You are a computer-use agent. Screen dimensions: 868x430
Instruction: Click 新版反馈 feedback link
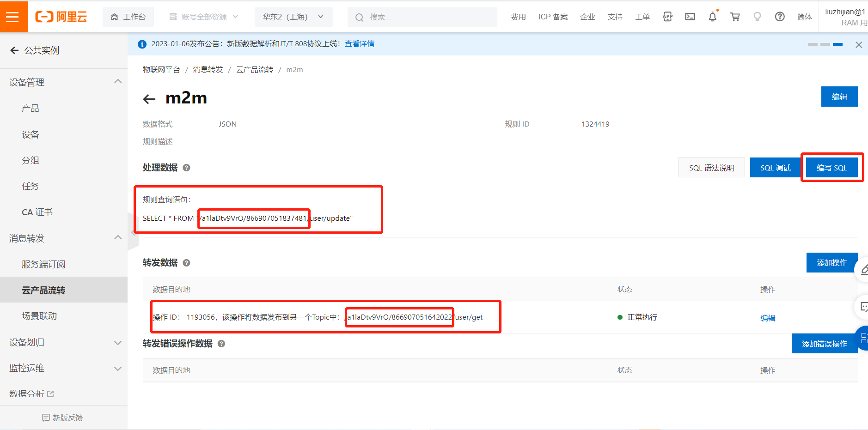62,418
